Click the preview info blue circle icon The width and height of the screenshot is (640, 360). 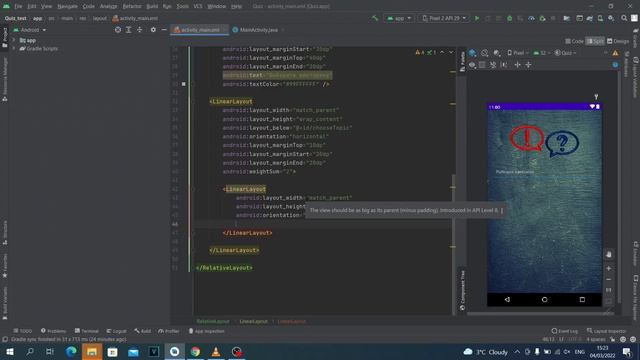point(615,65)
